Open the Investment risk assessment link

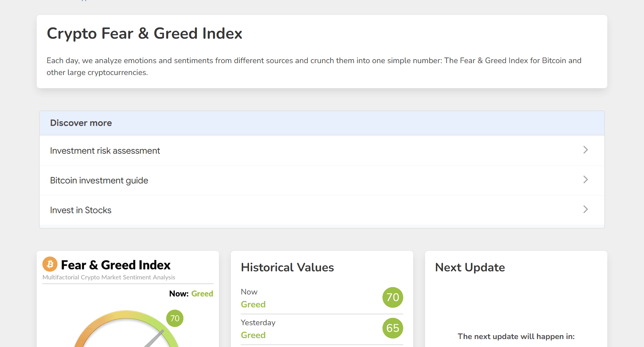click(322, 150)
